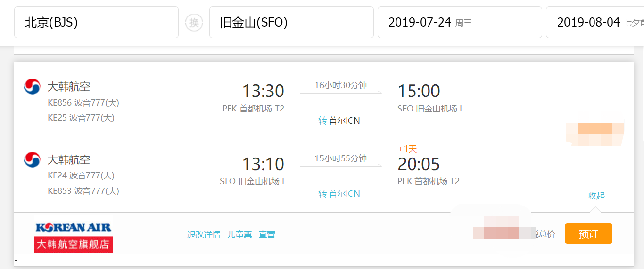Collapse flight details with 收起

coord(596,196)
